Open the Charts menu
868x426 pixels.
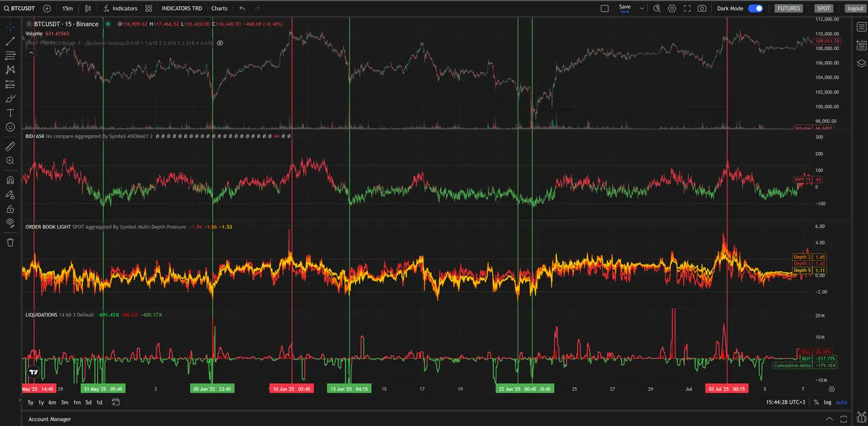[x=219, y=9]
